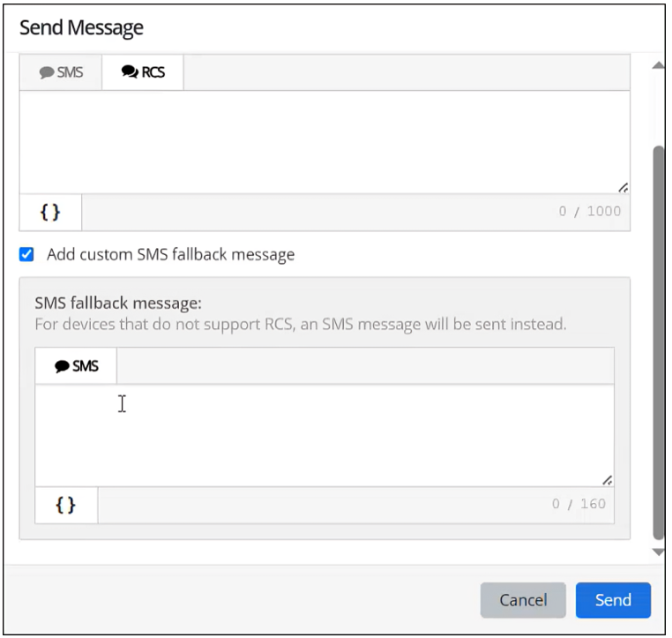672x638 pixels.
Task: Open curly braces variable picker for RCS message
Action: click(x=50, y=212)
